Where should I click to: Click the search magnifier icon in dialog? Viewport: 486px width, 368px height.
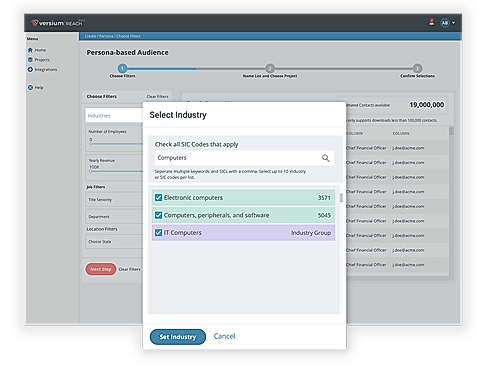[326, 158]
